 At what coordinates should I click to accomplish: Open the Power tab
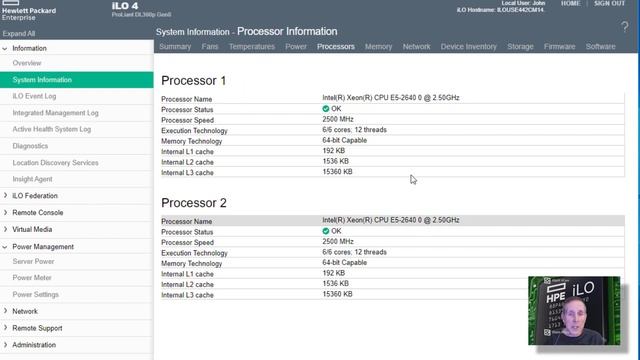296,47
